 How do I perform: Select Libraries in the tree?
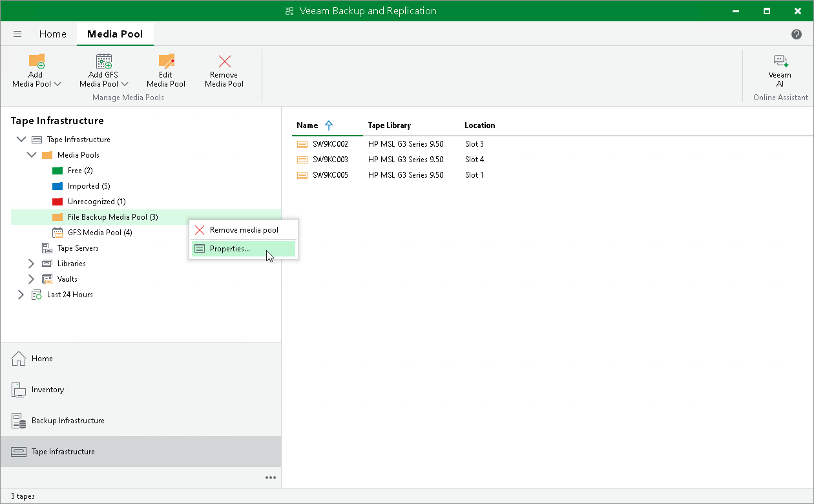pos(71,264)
